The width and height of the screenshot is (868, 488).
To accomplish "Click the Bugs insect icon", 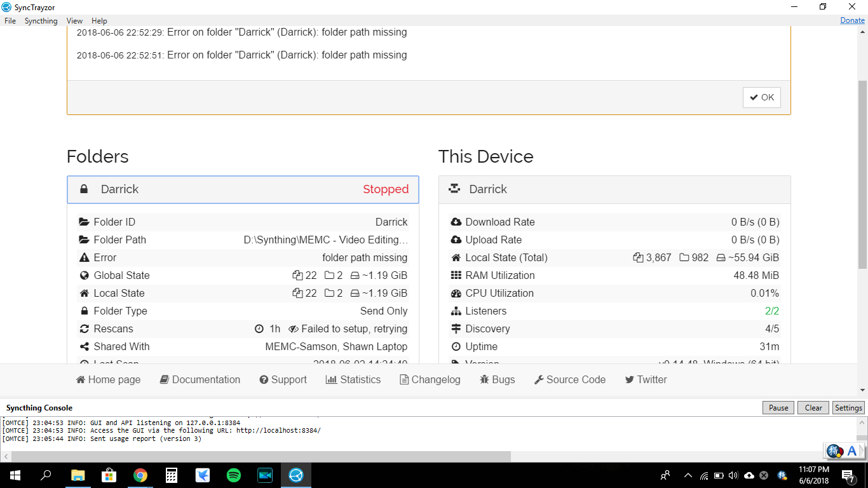I will click(x=484, y=380).
